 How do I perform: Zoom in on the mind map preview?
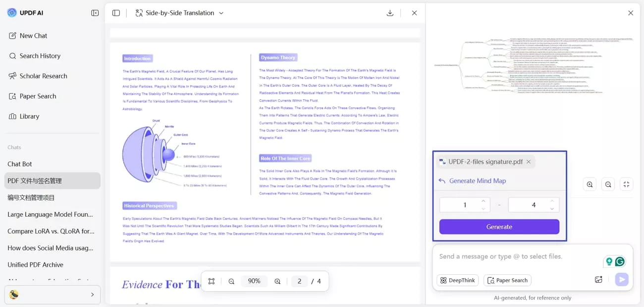click(590, 184)
